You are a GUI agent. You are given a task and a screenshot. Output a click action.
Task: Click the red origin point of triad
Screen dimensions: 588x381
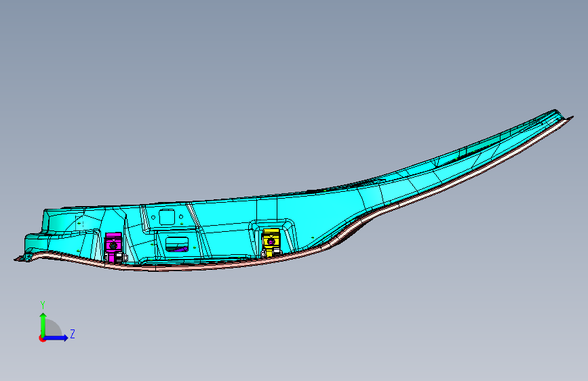41,338
